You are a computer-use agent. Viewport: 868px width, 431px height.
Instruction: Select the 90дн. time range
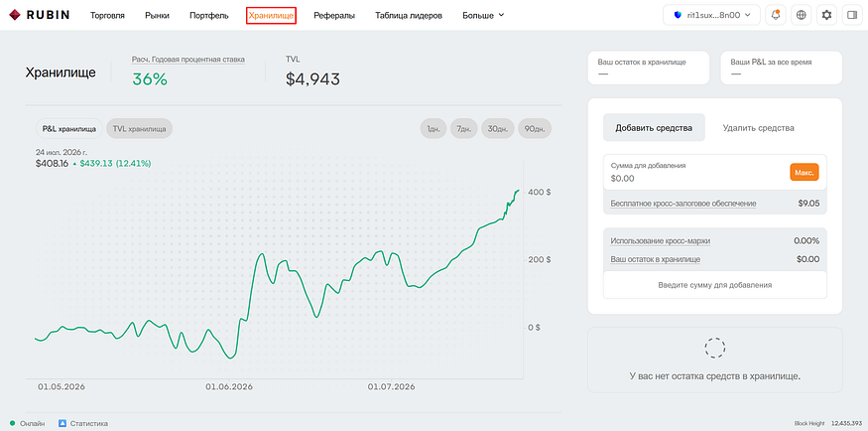point(535,128)
